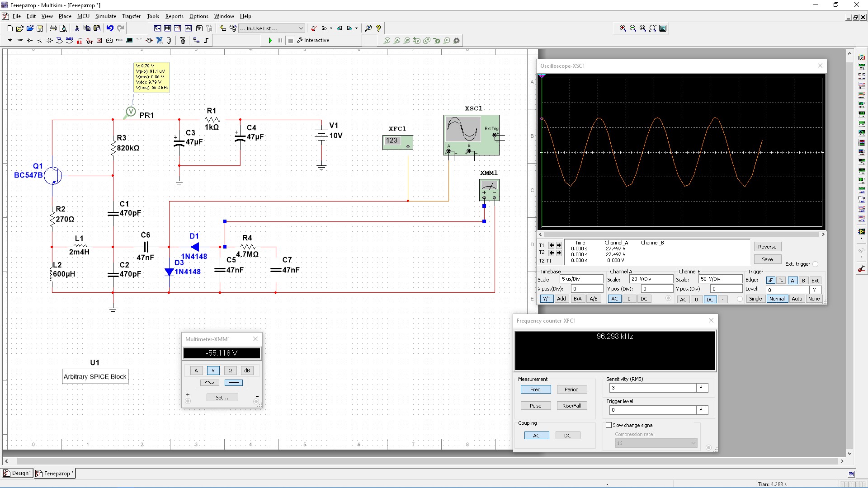
Task: Select AC coupling in the frequency counter
Action: click(x=536, y=436)
